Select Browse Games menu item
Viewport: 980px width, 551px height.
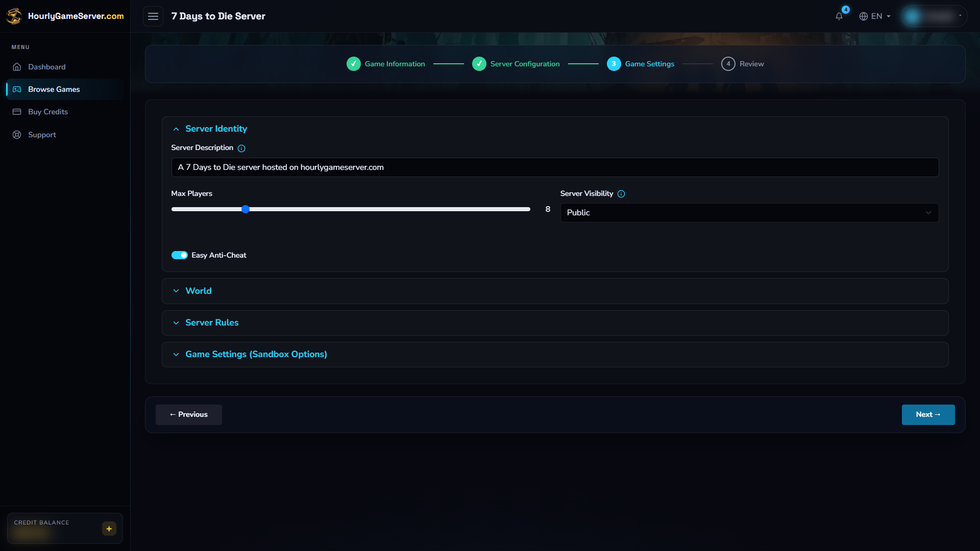(65, 89)
